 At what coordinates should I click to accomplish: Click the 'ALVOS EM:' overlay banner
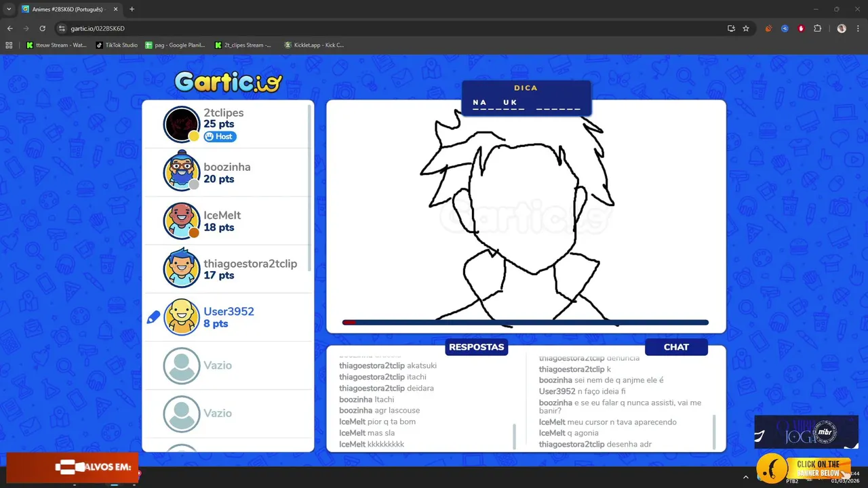tap(73, 467)
